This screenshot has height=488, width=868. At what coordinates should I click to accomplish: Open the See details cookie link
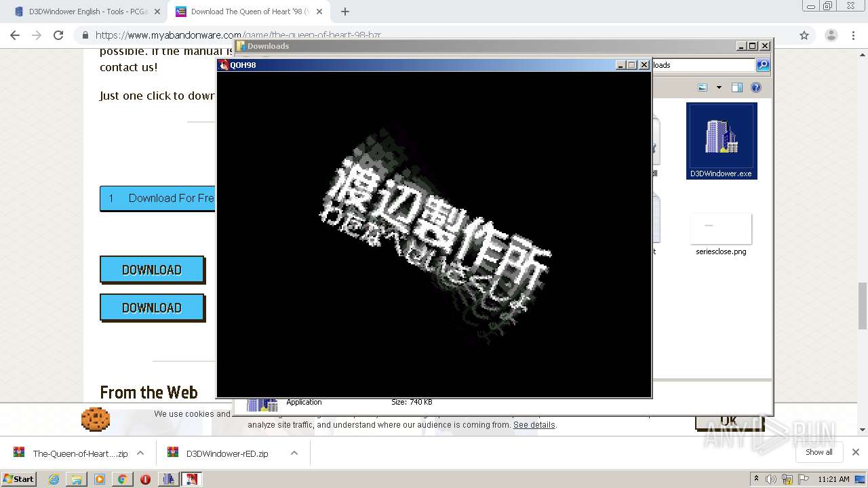pyautogui.click(x=534, y=425)
